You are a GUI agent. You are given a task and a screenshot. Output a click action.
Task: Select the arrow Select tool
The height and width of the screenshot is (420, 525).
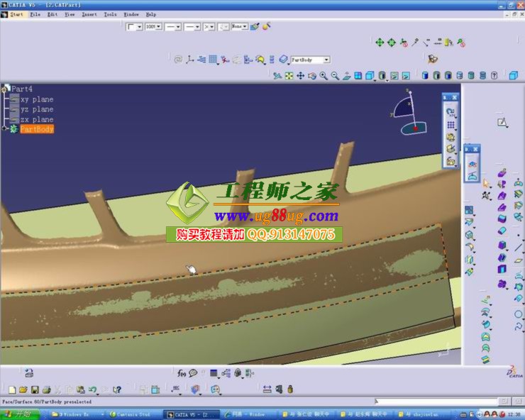click(485, 183)
